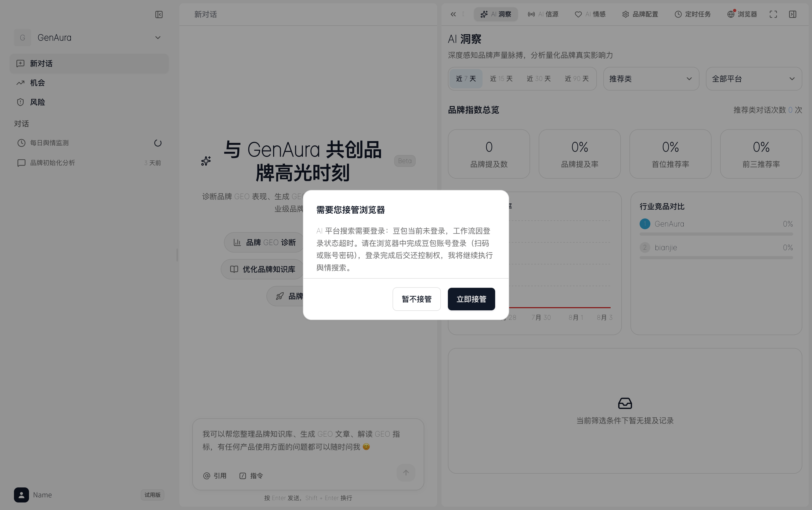Select the 近 90 天 time range

pos(577,78)
